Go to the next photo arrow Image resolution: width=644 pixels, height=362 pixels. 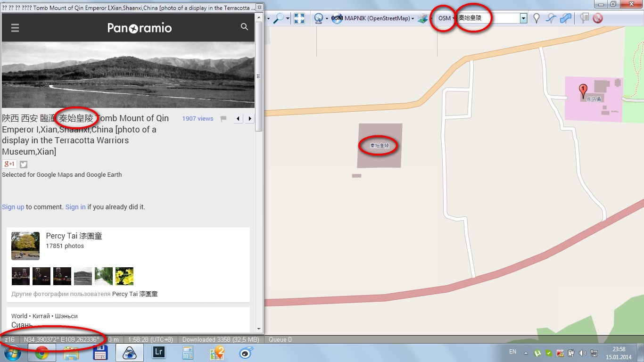coord(250,119)
